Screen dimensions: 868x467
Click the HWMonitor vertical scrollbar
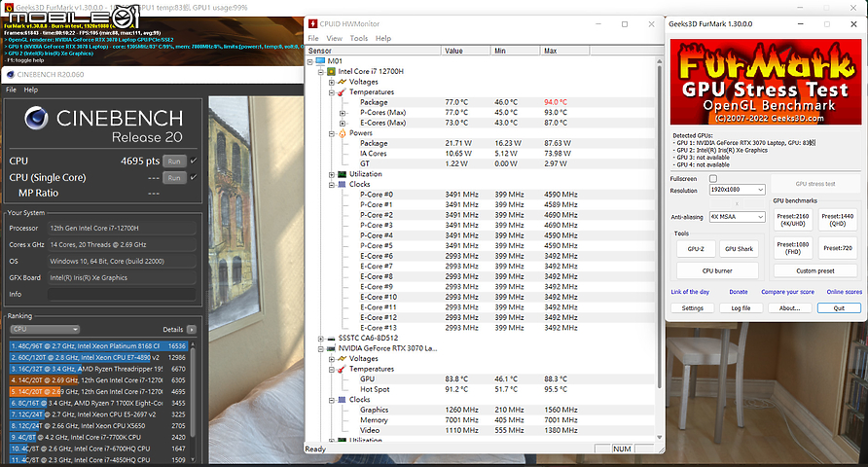point(660,227)
